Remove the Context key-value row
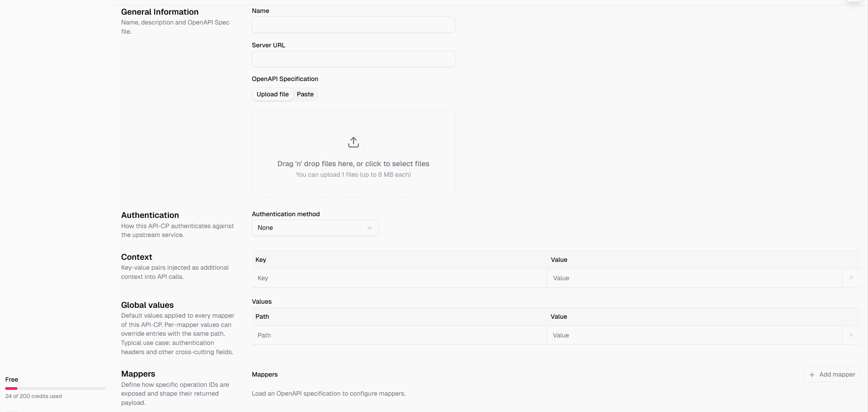This screenshot has width=868, height=412. pos(851,278)
